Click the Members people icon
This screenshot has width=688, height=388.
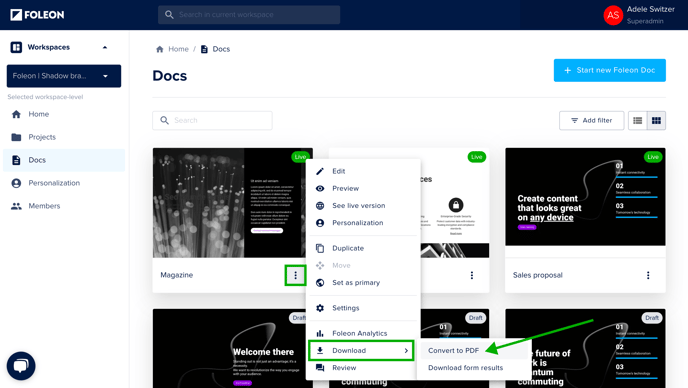click(16, 206)
